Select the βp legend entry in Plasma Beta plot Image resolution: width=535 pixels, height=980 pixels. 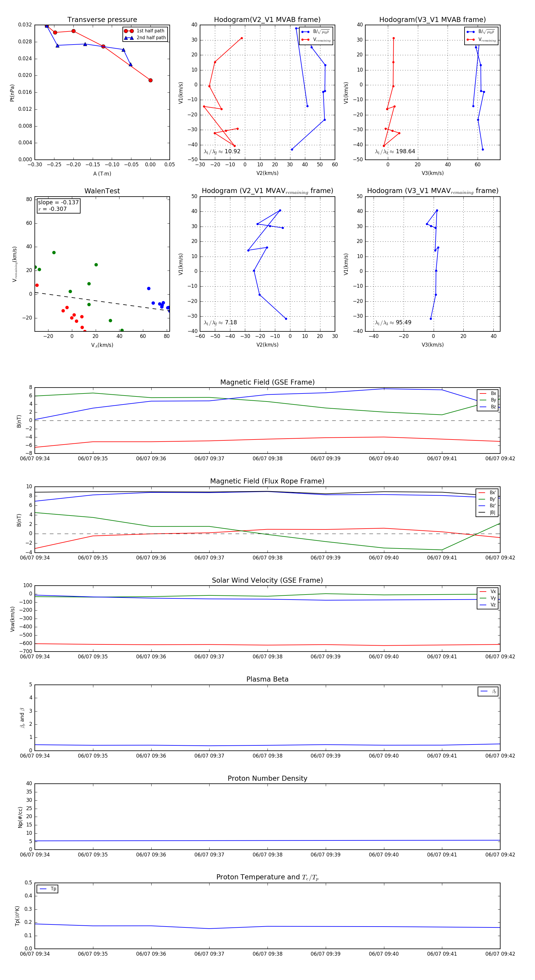click(488, 691)
